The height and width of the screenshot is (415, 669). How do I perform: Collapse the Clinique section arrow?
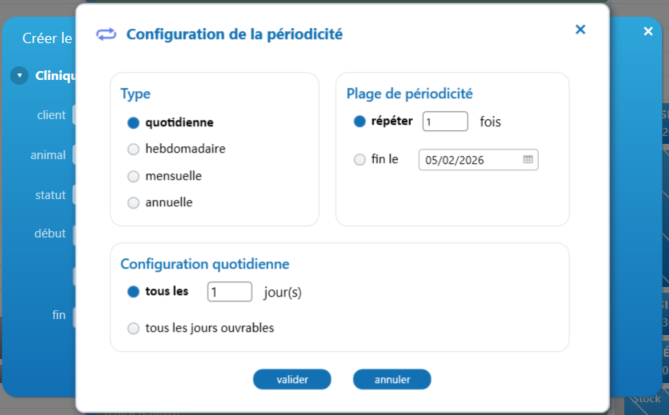click(19, 75)
